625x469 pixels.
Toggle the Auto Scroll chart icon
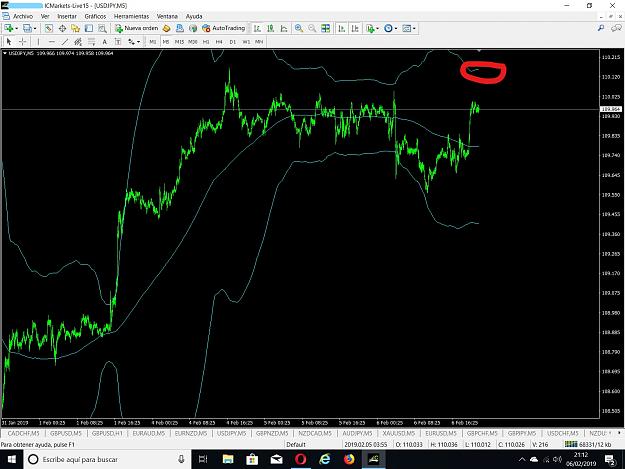342,28
